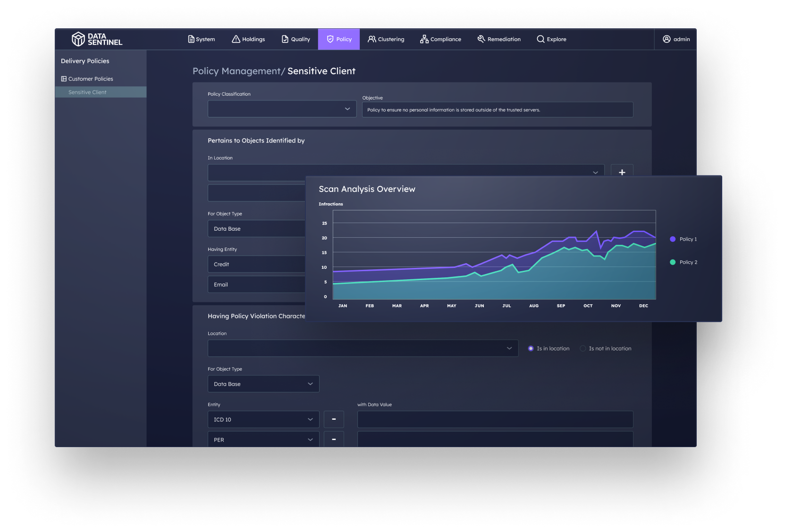Select Sensitive Client under Customer Policies

pos(87,91)
